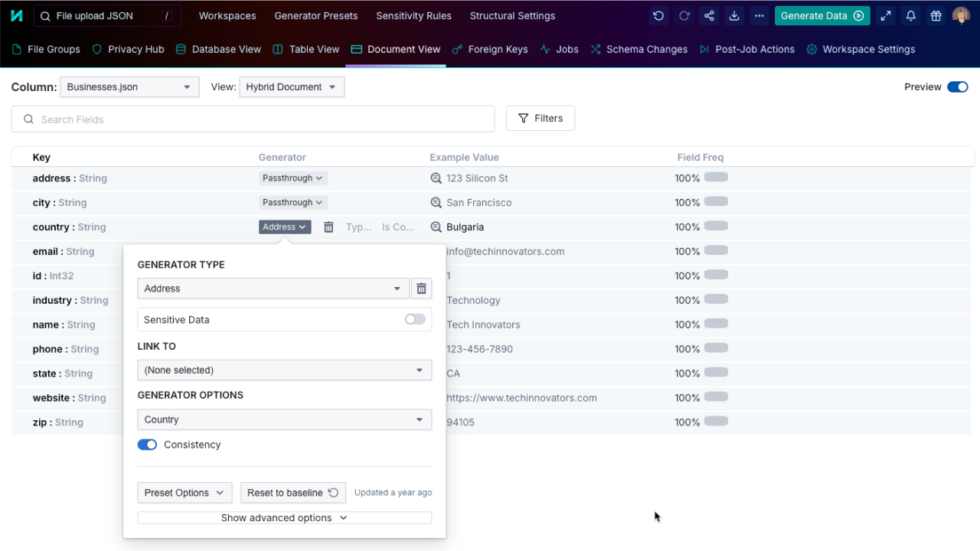The width and height of the screenshot is (980, 551).
Task: Click the country row Address generator chip
Action: click(285, 227)
